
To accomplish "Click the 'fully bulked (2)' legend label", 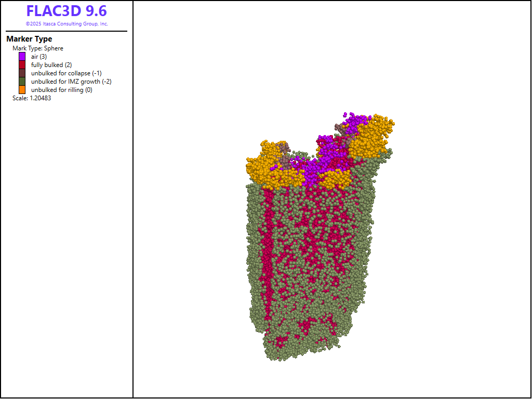I will tap(51, 65).
